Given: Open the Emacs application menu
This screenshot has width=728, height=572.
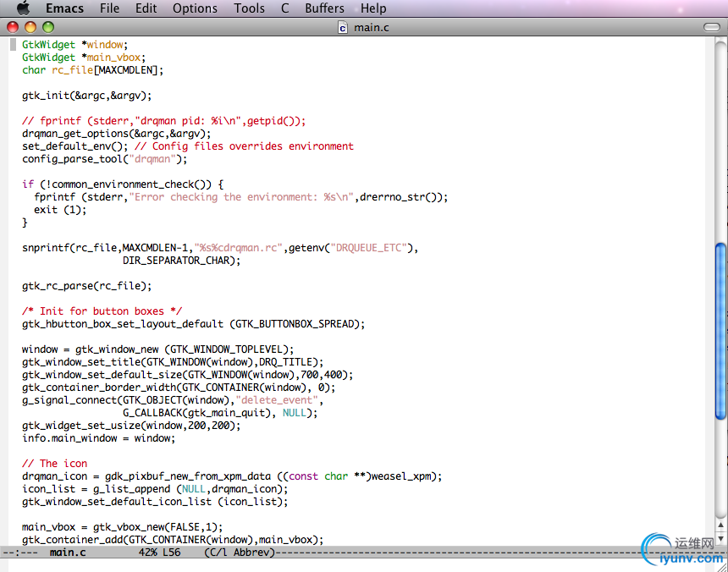Looking at the screenshot, I should tap(64, 8).
